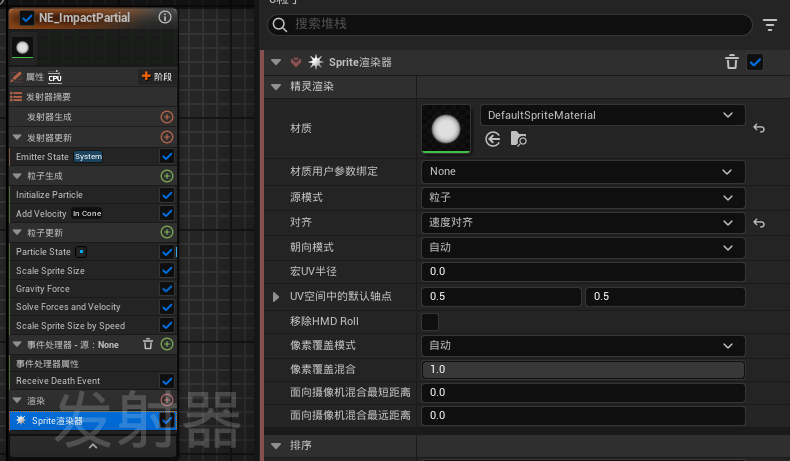790x461 pixels.
Task: Click the 属性 pencil icon
Action: pyautogui.click(x=16, y=77)
